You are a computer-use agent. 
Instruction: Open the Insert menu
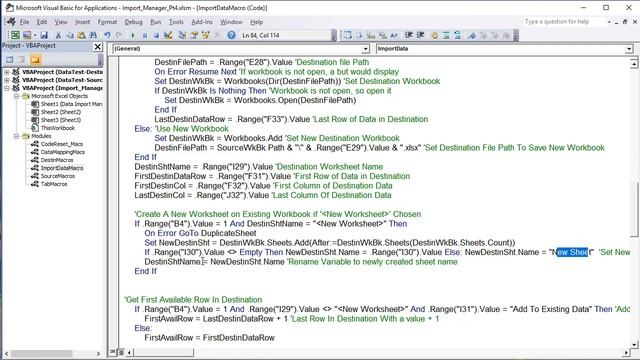point(82,22)
